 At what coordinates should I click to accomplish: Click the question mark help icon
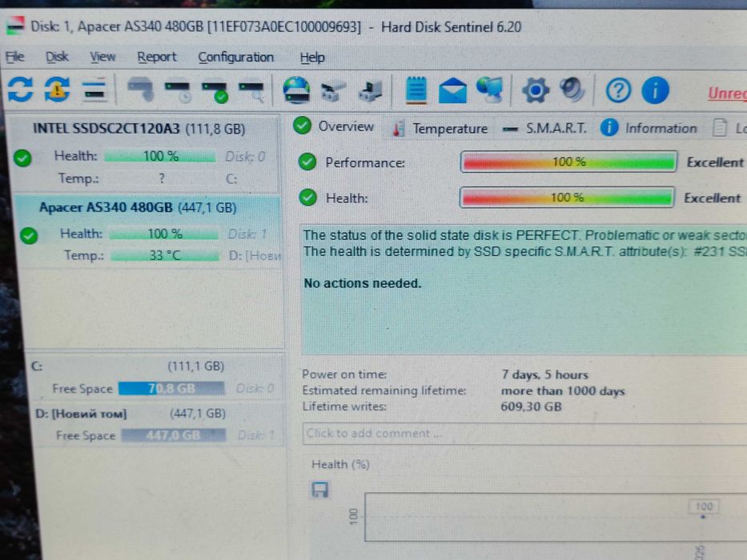pos(618,90)
